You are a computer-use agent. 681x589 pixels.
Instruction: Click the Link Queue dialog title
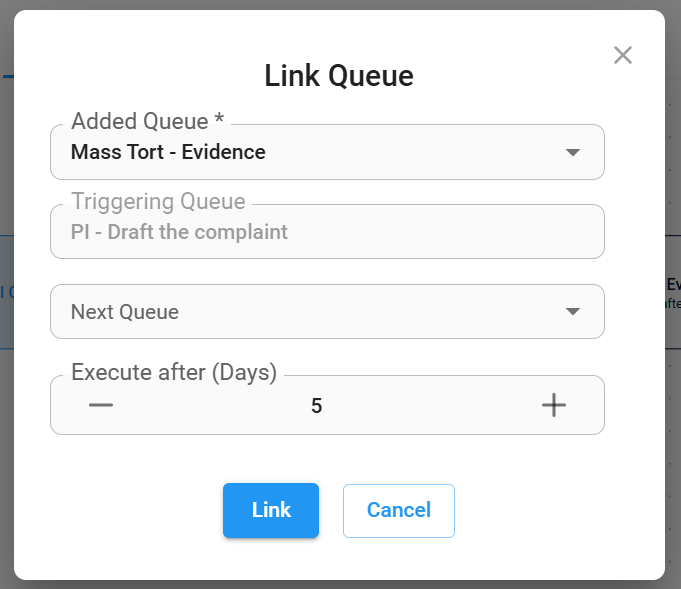339,76
